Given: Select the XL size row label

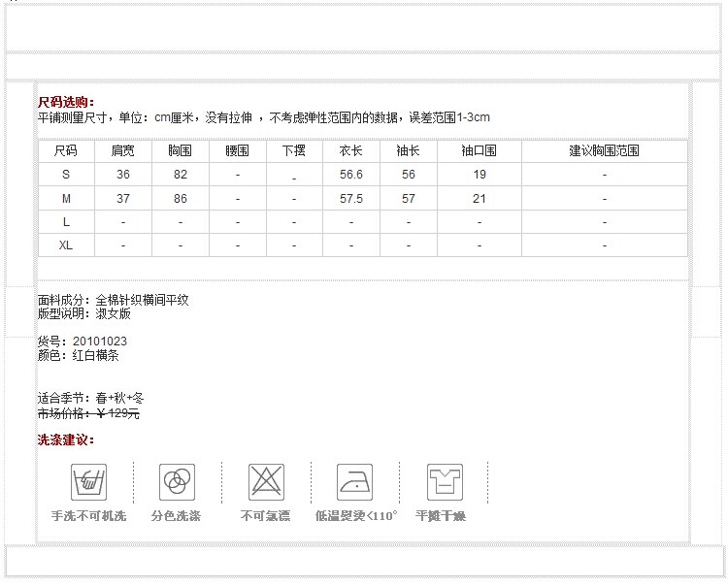Looking at the screenshot, I should point(66,245).
